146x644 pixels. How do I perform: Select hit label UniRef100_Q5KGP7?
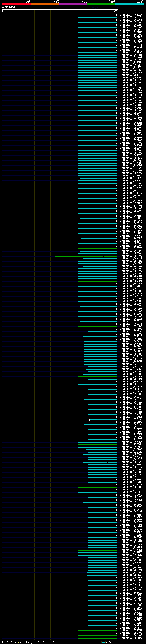click(x=131, y=309)
